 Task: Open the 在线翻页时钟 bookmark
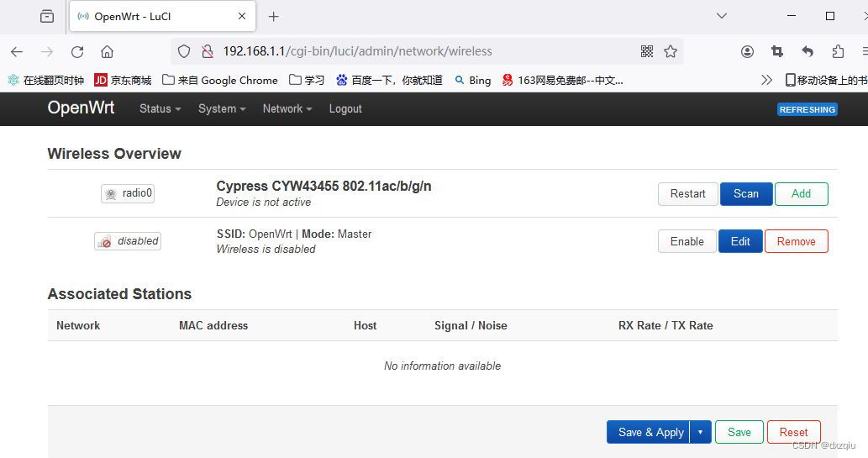(x=46, y=81)
